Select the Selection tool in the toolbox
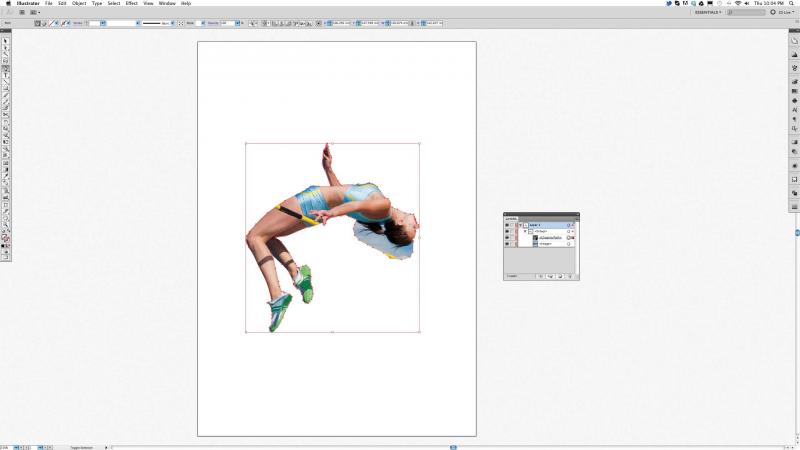The image size is (800, 450). 6,40
